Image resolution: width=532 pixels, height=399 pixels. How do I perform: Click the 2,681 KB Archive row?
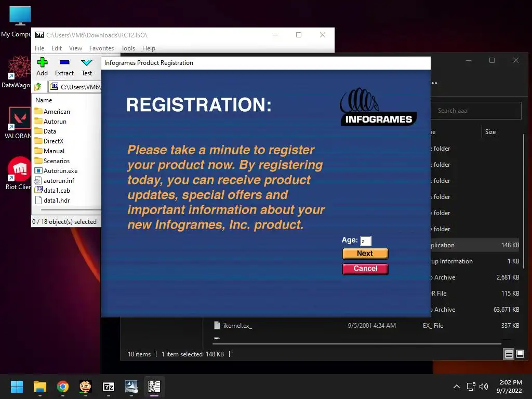(x=475, y=277)
